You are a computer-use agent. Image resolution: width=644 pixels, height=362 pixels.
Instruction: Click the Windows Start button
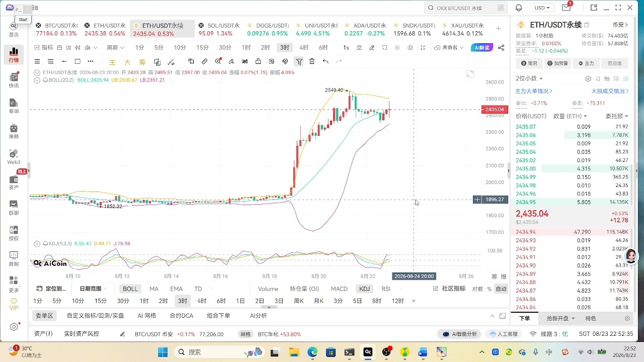[163, 352]
